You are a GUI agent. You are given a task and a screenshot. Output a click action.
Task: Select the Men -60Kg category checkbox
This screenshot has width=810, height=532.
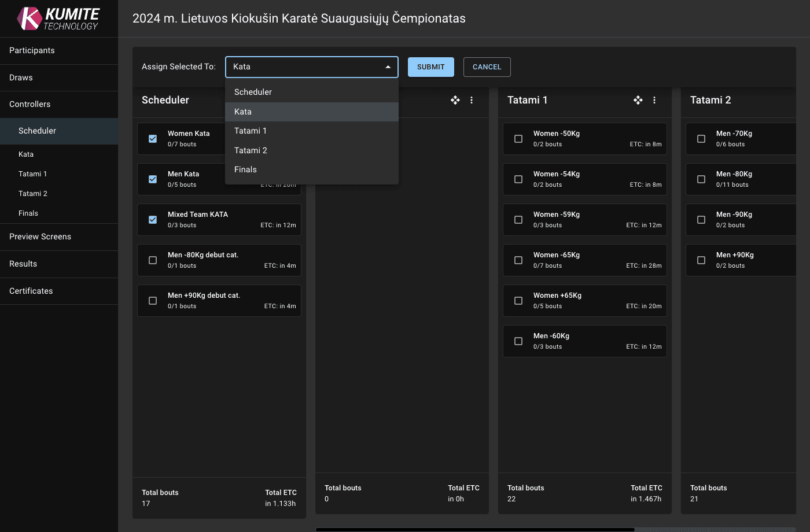coord(518,341)
